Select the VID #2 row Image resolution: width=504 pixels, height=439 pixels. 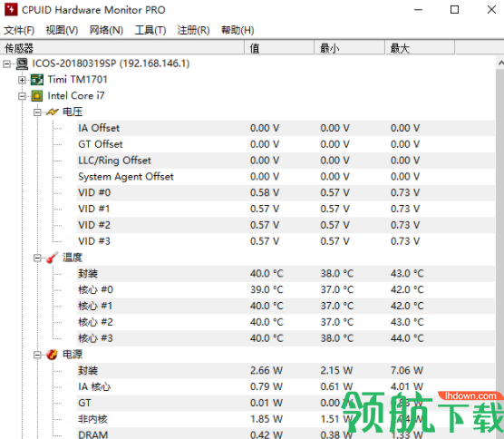(x=286, y=225)
